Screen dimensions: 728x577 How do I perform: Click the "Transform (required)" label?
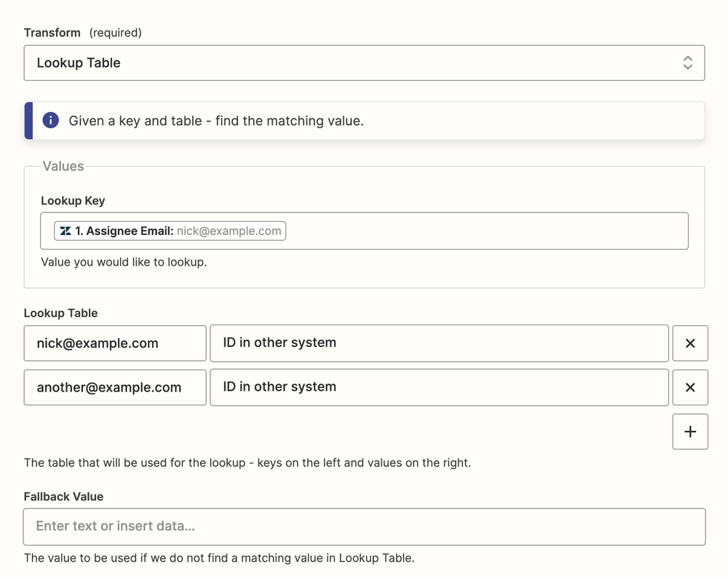(x=52, y=33)
